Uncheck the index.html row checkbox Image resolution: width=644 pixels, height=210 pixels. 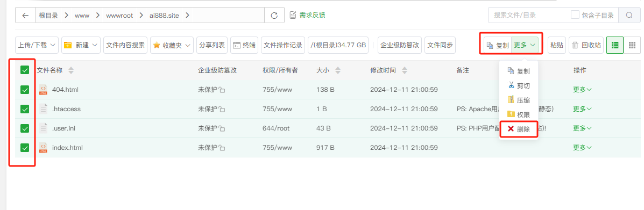pos(25,148)
